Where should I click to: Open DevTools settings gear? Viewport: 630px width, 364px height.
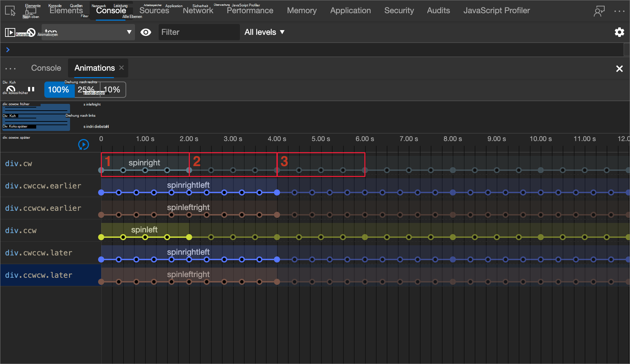pos(620,32)
